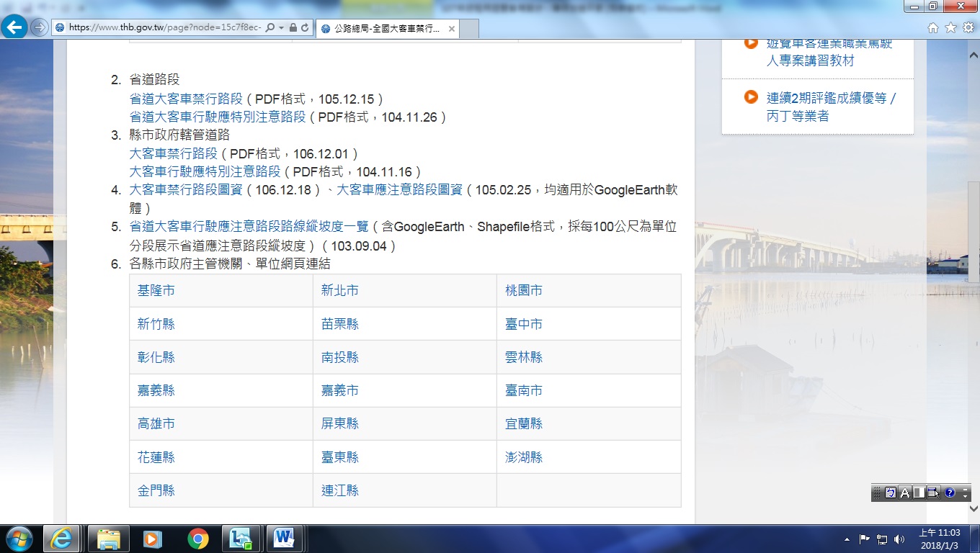Image resolution: width=980 pixels, height=553 pixels.
Task: Open the 臺南市 link
Action: click(524, 390)
